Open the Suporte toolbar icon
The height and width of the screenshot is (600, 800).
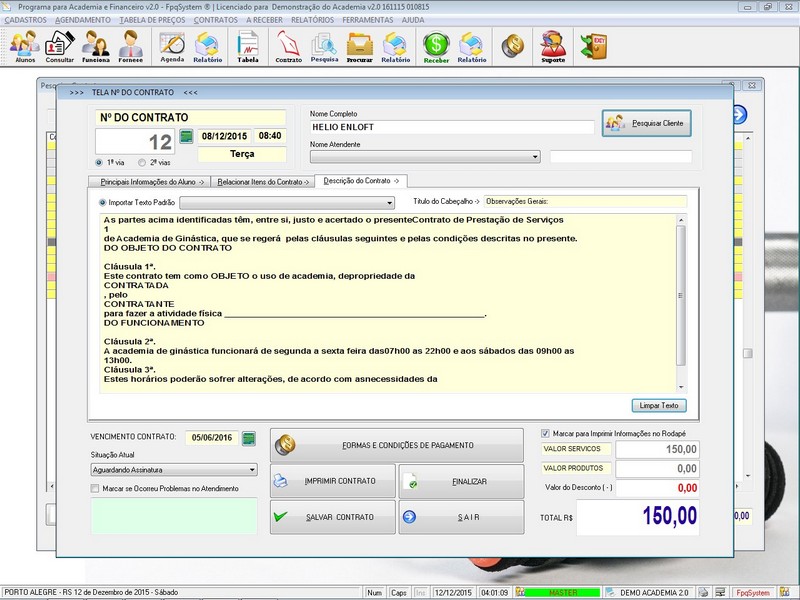554,47
